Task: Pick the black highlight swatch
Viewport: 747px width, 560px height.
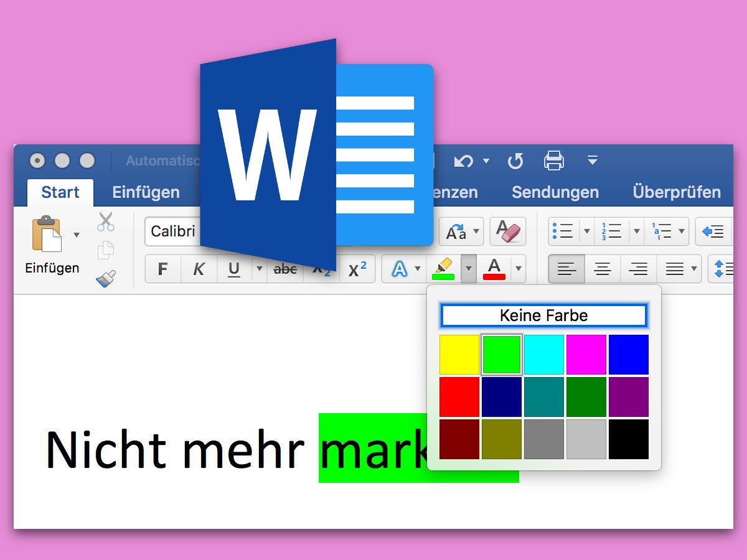Action: (x=629, y=439)
